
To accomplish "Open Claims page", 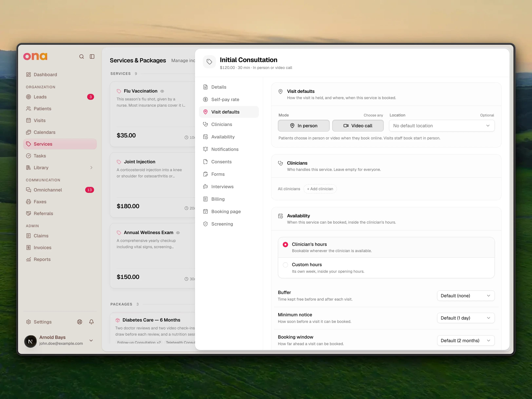I will tap(60, 236).
